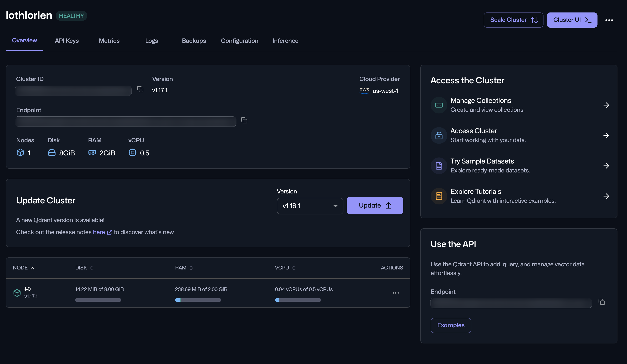Follow the Manage Collections arrow
Viewport: 627px width, 364px height.
pyautogui.click(x=606, y=105)
